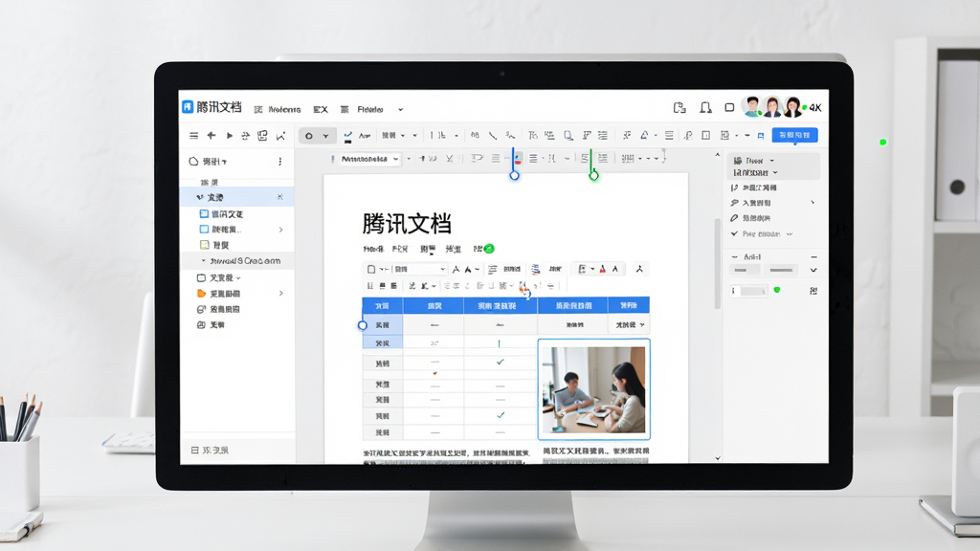980x551 pixels.
Task: Click the document's vertical scrollbar
Action: 718,262
